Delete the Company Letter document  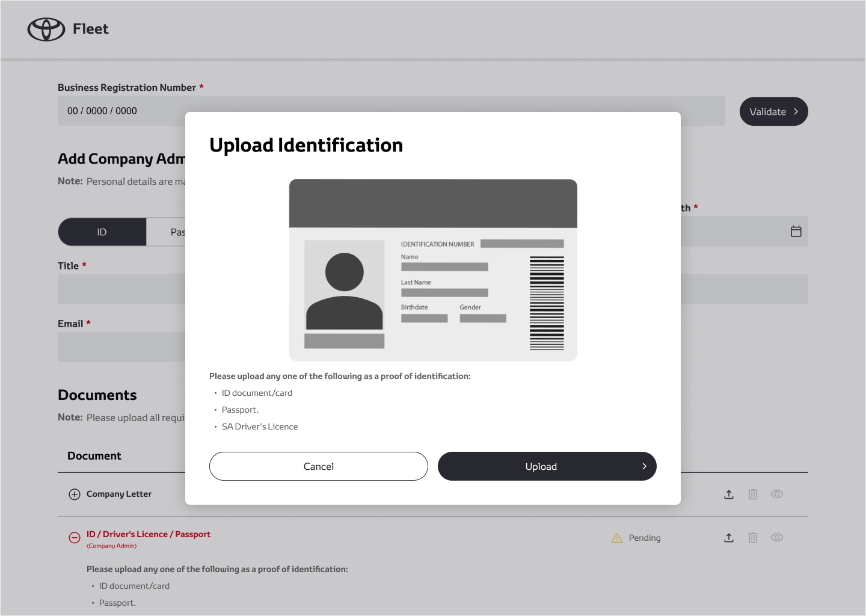coord(752,494)
